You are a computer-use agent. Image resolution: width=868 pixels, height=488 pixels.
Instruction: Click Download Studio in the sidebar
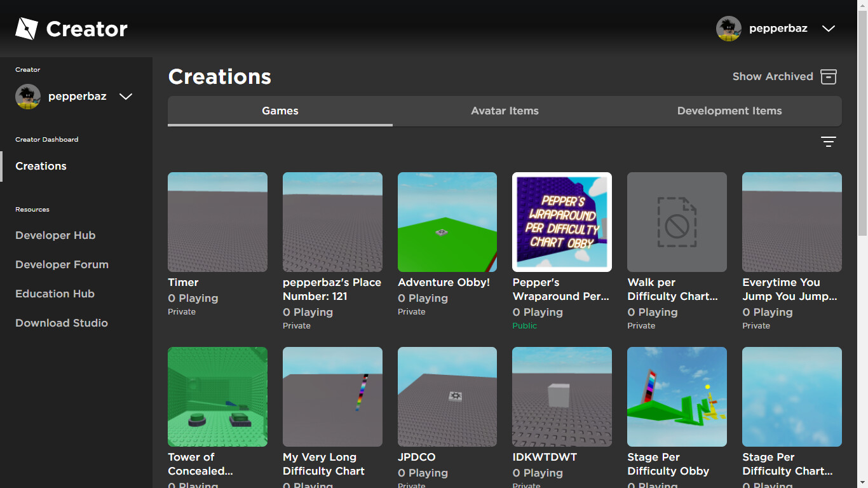click(61, 323)
